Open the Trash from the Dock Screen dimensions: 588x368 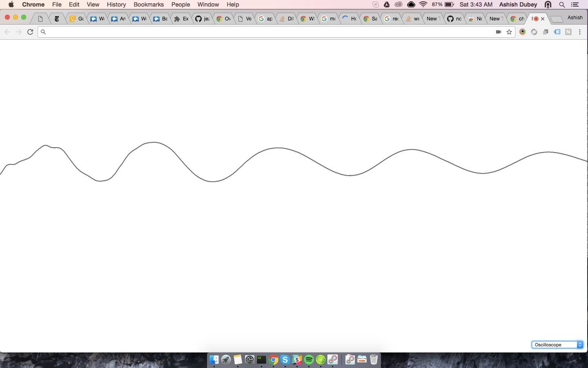374,360
